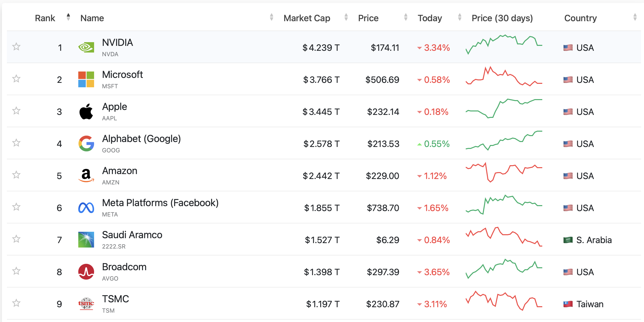This screenshot has height=322, width=644.
Task: Click the Saudi Aramco logo icon
Action: tap(86, 240)
